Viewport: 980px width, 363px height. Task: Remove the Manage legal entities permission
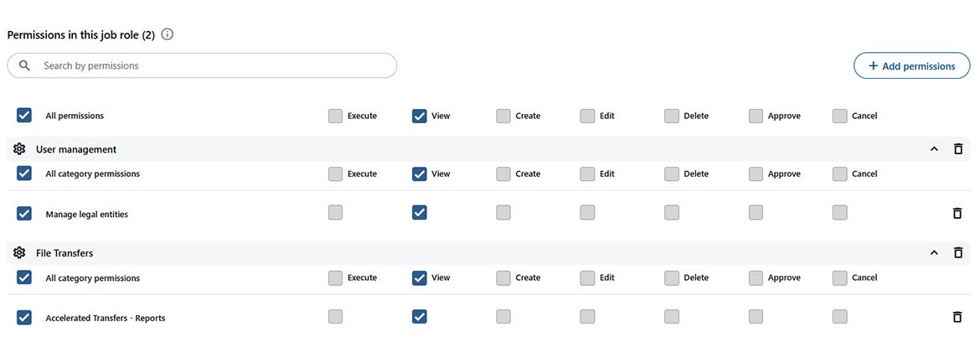pos(957,213)
